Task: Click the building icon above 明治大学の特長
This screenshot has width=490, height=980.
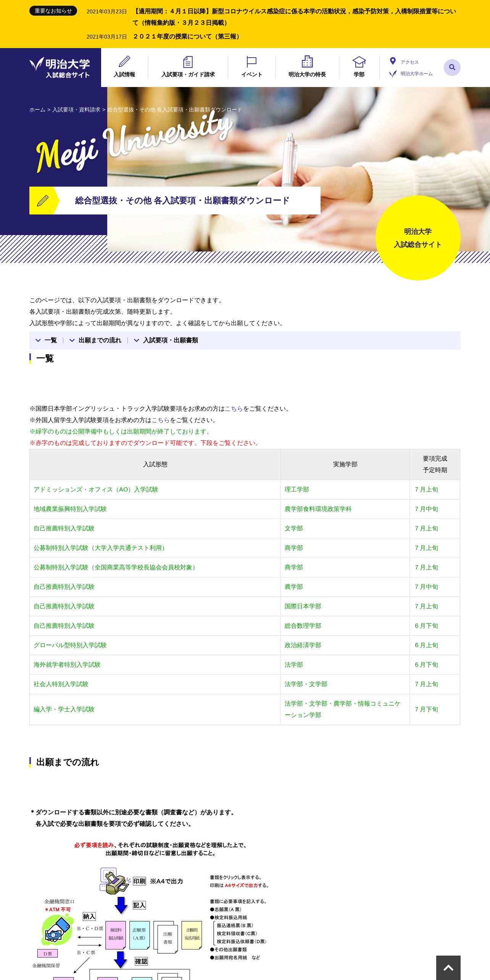Action: coord(307,61)
